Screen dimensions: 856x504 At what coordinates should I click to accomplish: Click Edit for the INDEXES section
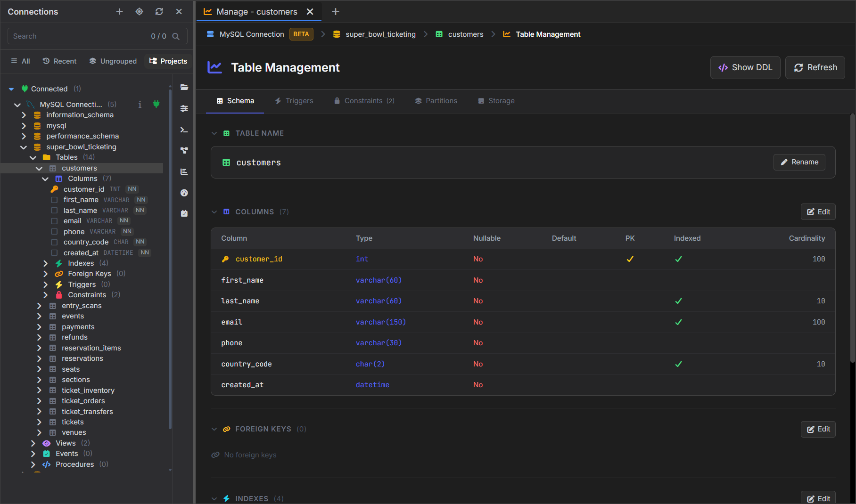tap(818, 498)
